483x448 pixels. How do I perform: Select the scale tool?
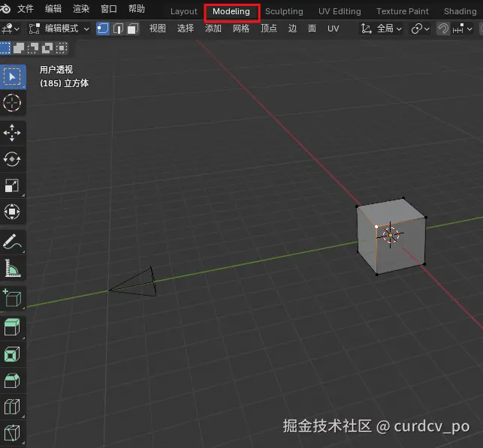pos(12,185)
